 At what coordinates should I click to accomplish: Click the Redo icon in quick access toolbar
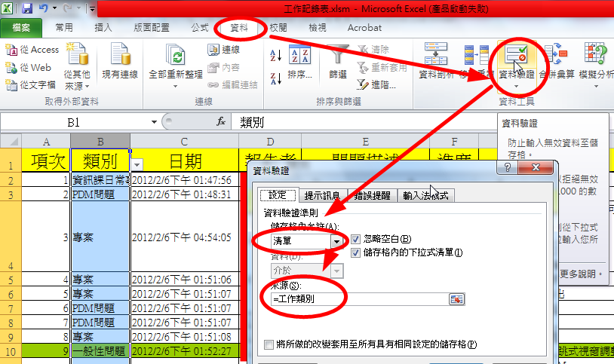tap(67, 8)
